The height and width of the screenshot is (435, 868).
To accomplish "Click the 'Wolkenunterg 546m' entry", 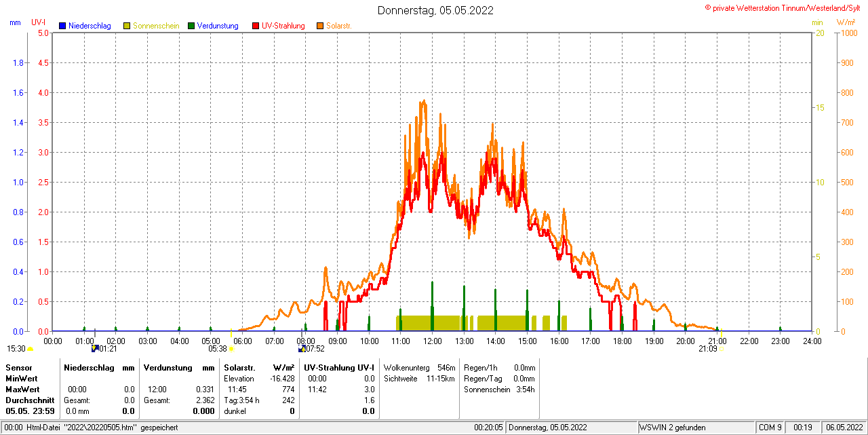I will [x=419, y=367].
